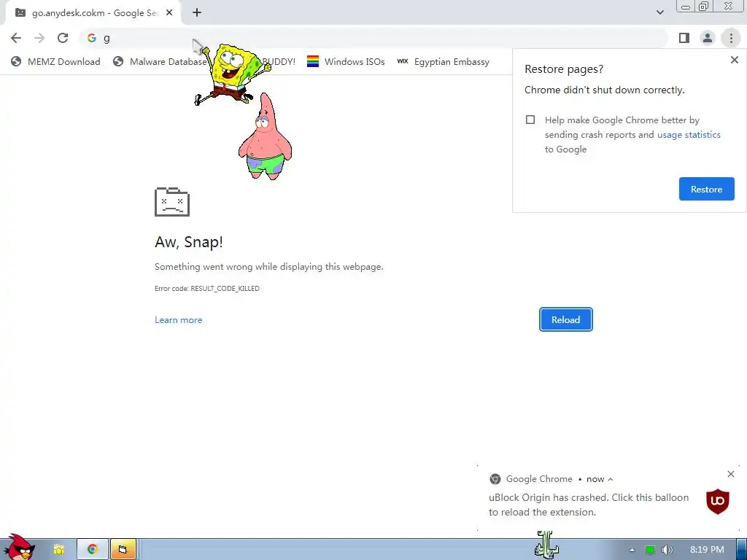Click the blue Reload button
The height and width of the screenshot is (560, 747).
click(x=566, y=319)
